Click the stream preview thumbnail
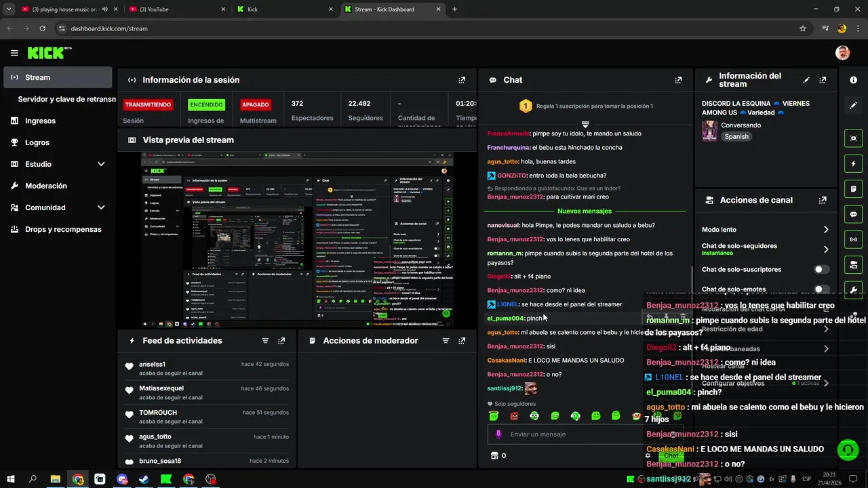This screenshot has height=488, width=868. click(x=297, y=239)
